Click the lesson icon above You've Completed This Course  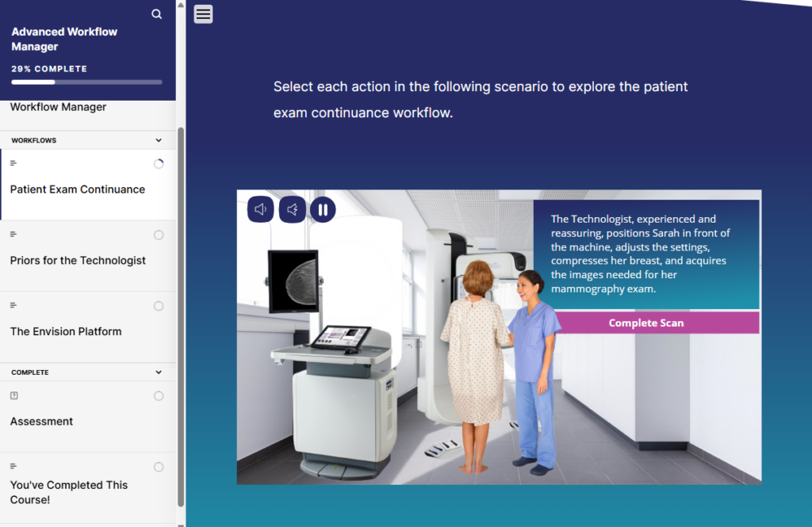[x=13, y=466]
